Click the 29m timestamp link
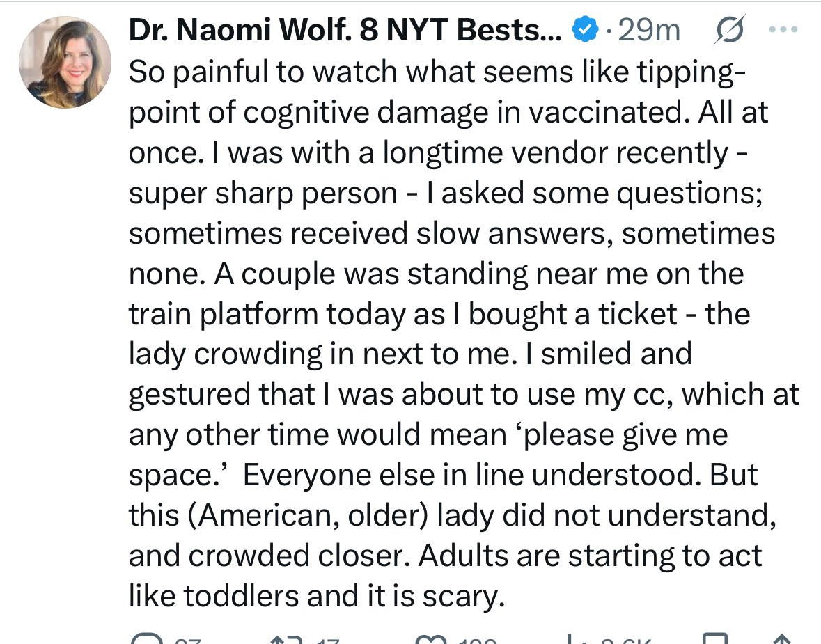This screenshot has height=644, width=821. click(648, 29)
